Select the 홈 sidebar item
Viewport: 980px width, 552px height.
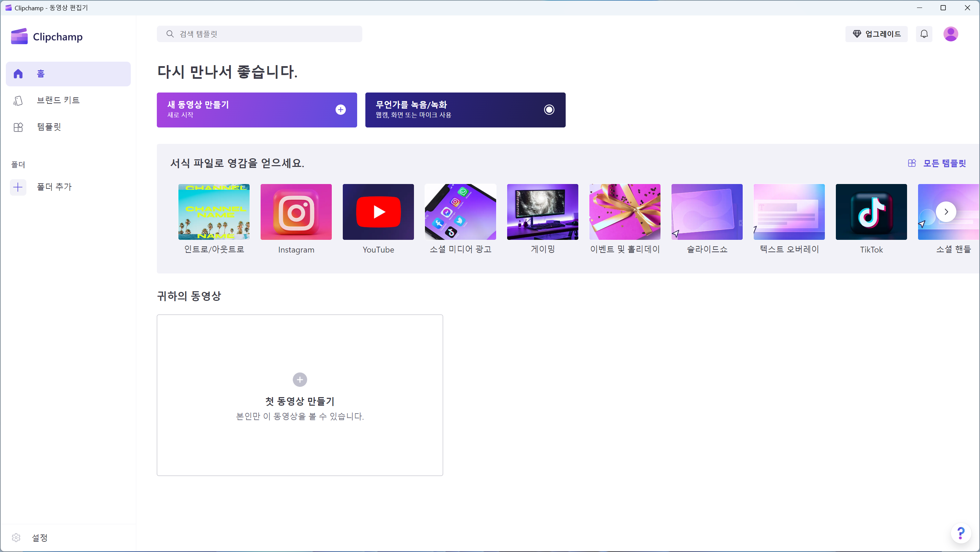pos(68,74)
